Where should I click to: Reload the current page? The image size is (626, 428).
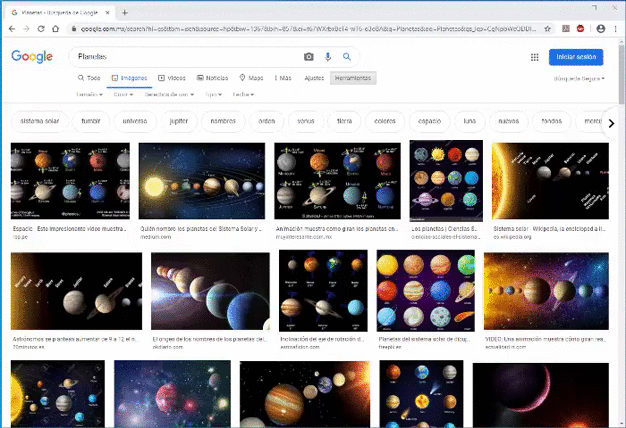41,29
